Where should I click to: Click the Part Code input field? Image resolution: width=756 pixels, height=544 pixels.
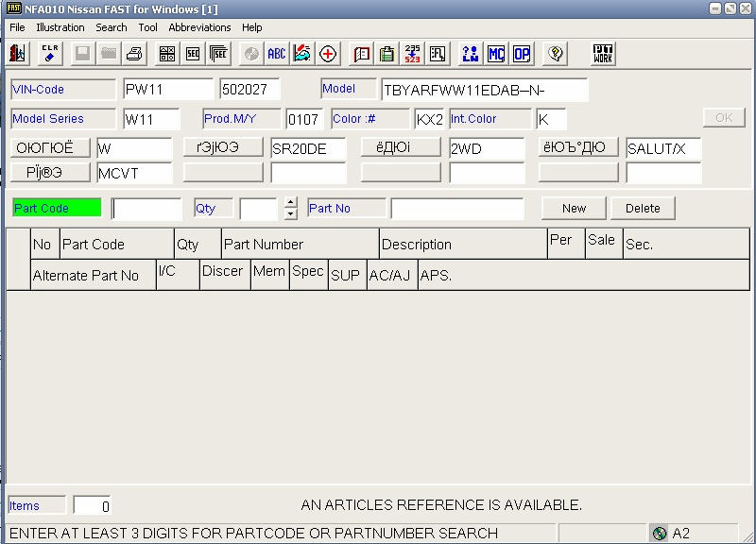point(146,209)
